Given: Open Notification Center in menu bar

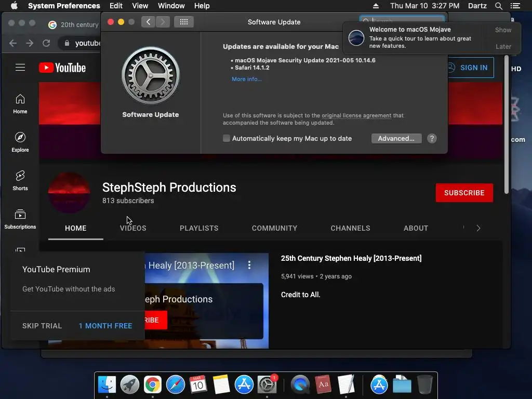Looking at the screenshot, I should point(515,6).
